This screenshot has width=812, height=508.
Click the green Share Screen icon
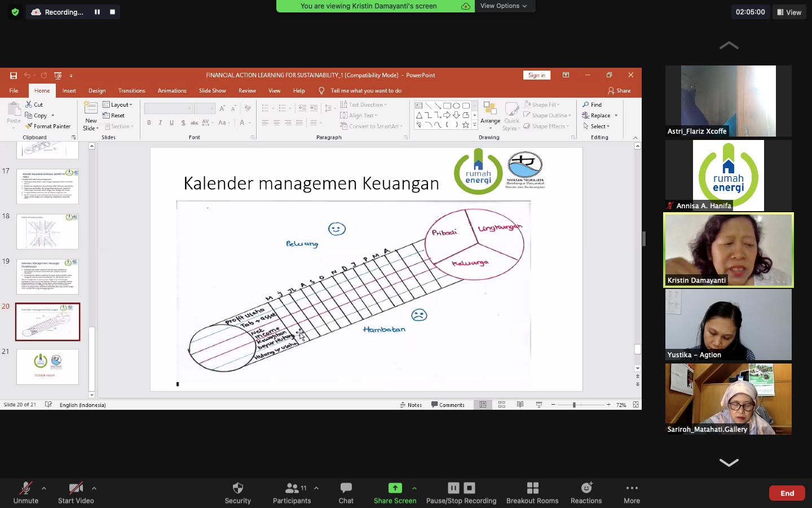click(395, 488)
